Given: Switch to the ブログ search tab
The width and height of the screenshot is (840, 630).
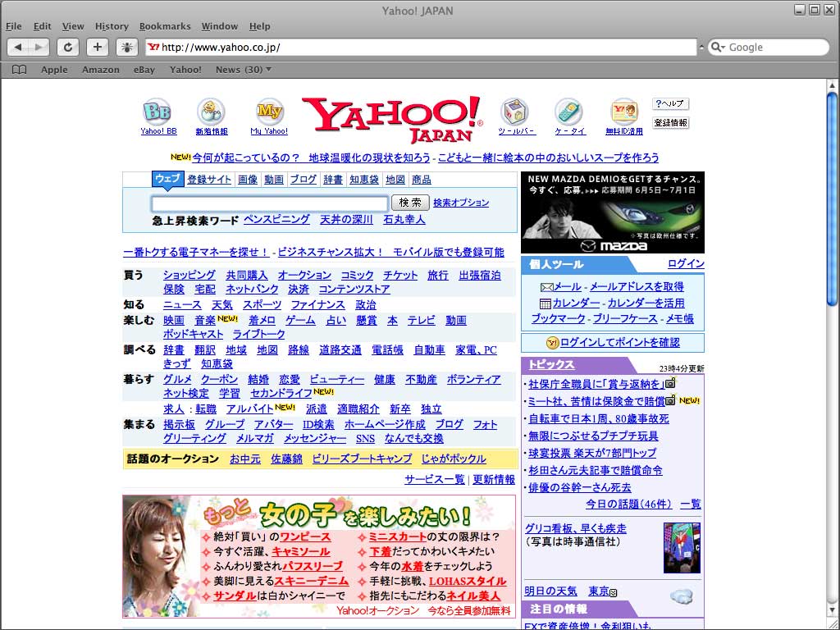Looking at the screenshot, I should 304,180.
